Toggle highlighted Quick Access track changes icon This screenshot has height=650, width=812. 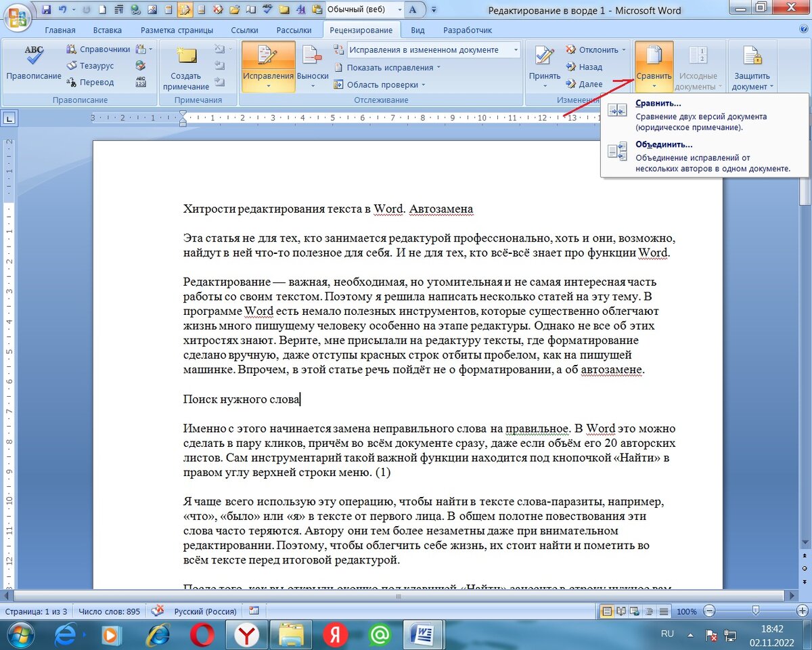click(x=185, y=10)
